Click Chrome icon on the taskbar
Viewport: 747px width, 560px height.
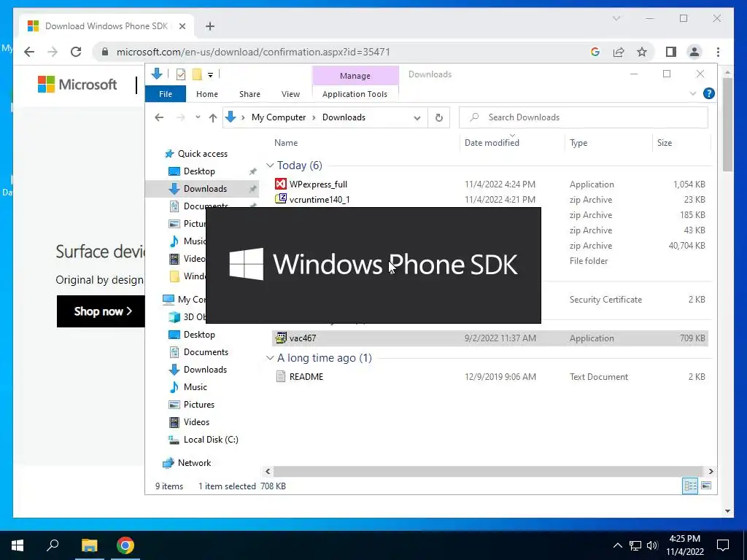(x=125, y=545)
